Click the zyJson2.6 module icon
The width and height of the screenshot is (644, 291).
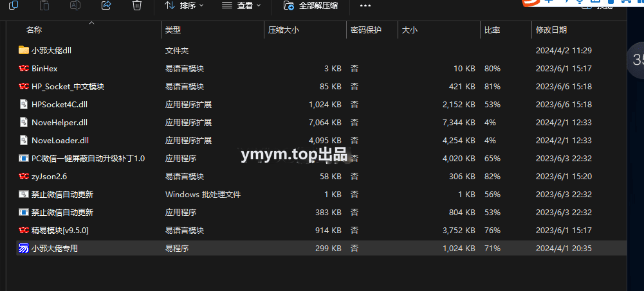point(24,176)
